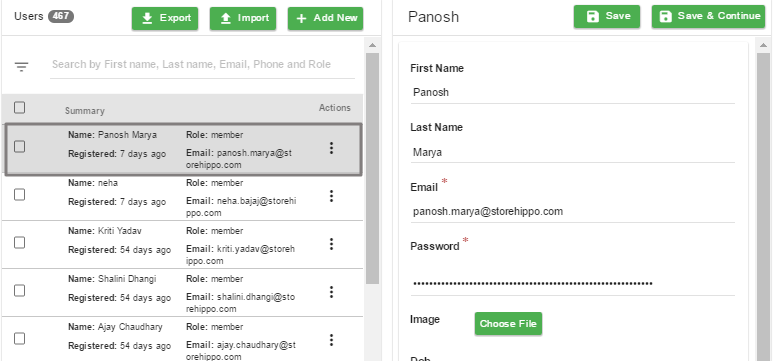Open actions menu for Shalini Dhangi

(x=331, y=292)
